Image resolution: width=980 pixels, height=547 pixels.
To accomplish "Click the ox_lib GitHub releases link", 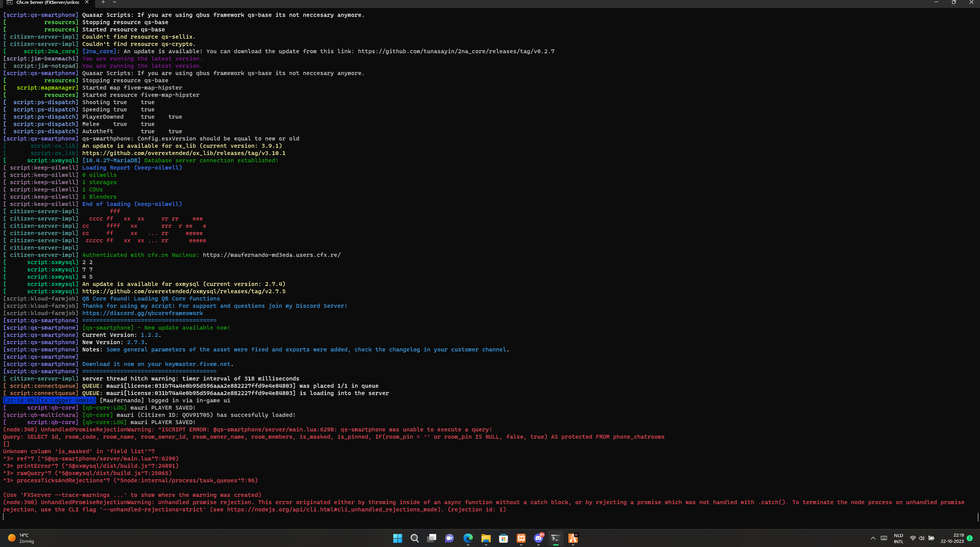I will 184,153.
